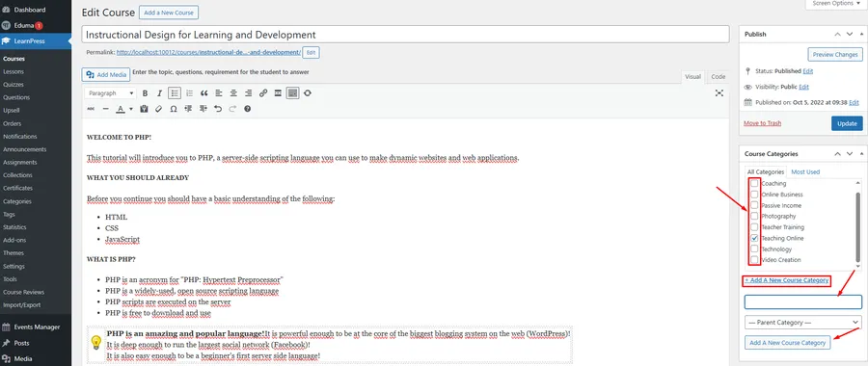This screenshot has height=366, width=868.
Task: Increase the paragraph indent
Action: tap(203, 109)
